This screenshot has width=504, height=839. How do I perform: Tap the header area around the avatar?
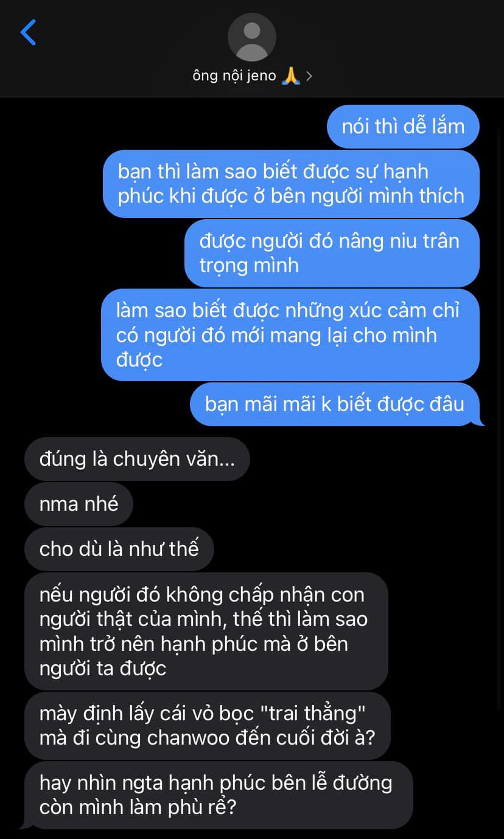click(252, 49)
